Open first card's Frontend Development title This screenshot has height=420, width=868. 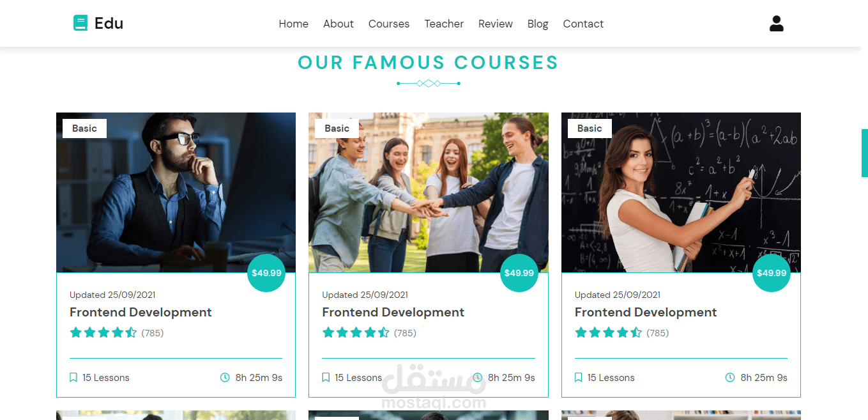pos(141,313)
